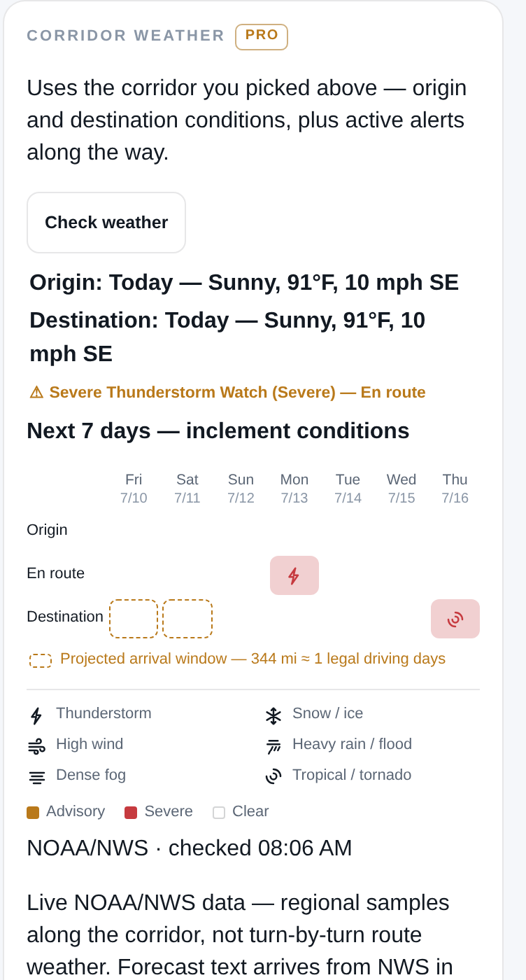Select the Friday destination arrival window cell
Image resolution: width=526 pixels, height=980 pixels.
[134, 619]
